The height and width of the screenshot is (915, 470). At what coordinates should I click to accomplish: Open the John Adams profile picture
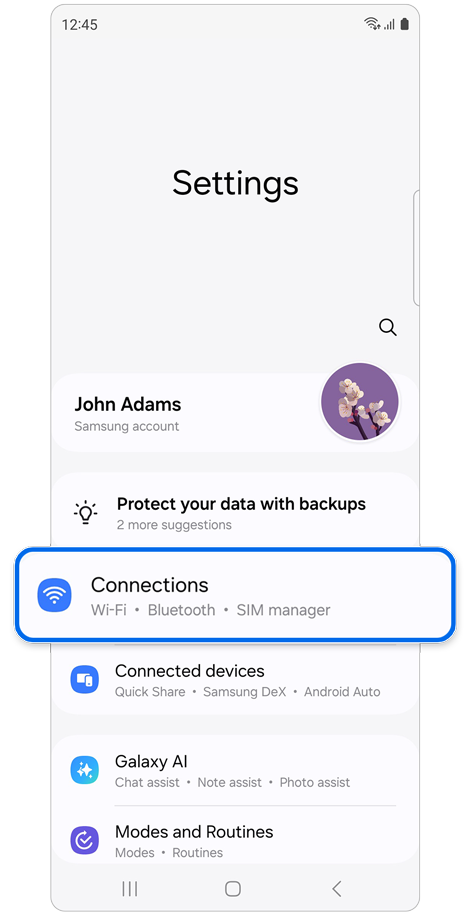point(360,402)
